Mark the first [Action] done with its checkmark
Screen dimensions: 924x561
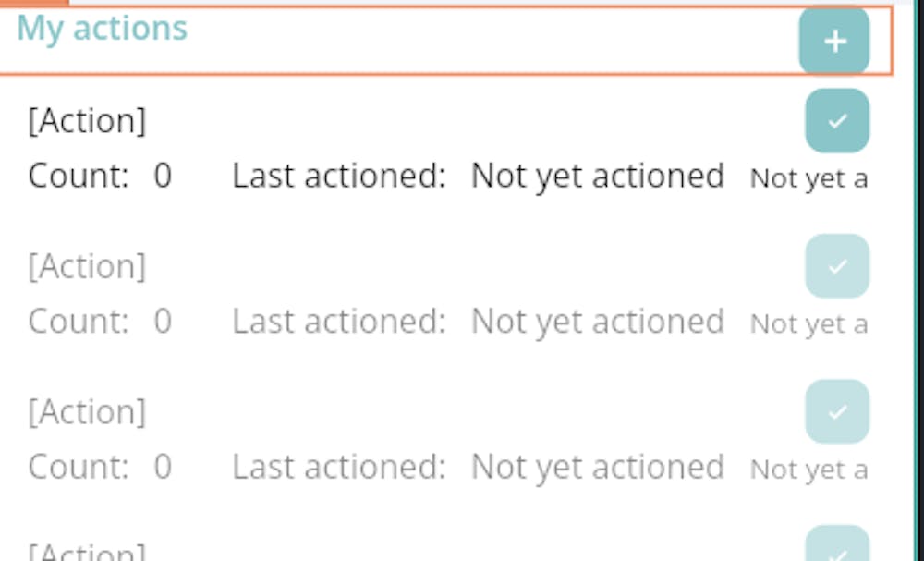[x=837, y=121]
